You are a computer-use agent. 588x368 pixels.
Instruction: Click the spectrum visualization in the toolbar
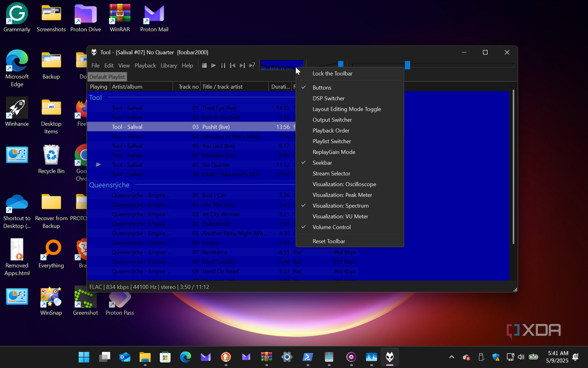pyautogui.click(x=282, y=65)
